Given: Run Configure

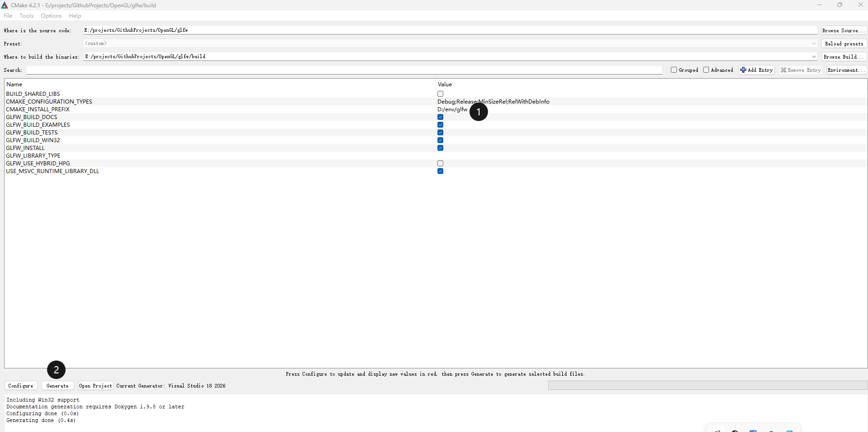Looking at the screenshot, I should point(21,386).
